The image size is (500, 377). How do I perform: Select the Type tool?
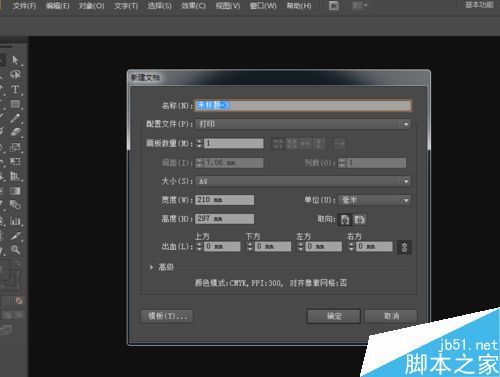(15, 89)
